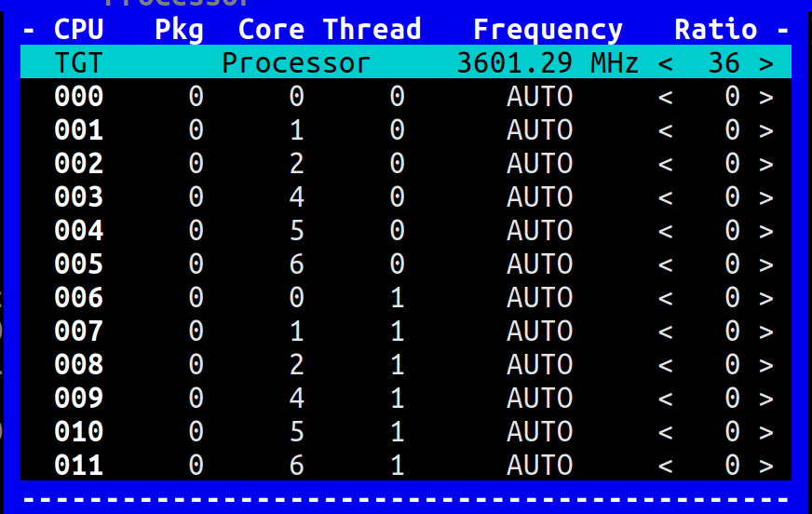Decrease the TGT Processor ratio with left arrow
The height and width of the screenshot is (514, 812).
666,64
